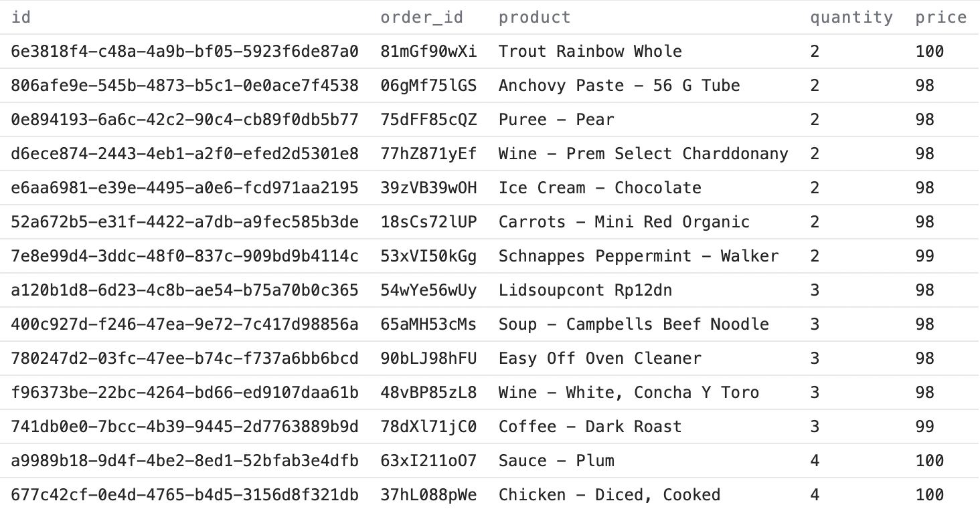Click the price column header

(x=941, y=17)
